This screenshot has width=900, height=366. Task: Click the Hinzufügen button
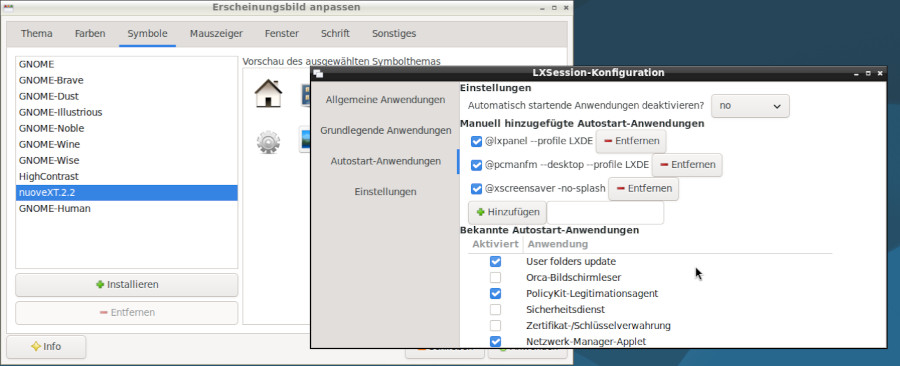[507, 212]
